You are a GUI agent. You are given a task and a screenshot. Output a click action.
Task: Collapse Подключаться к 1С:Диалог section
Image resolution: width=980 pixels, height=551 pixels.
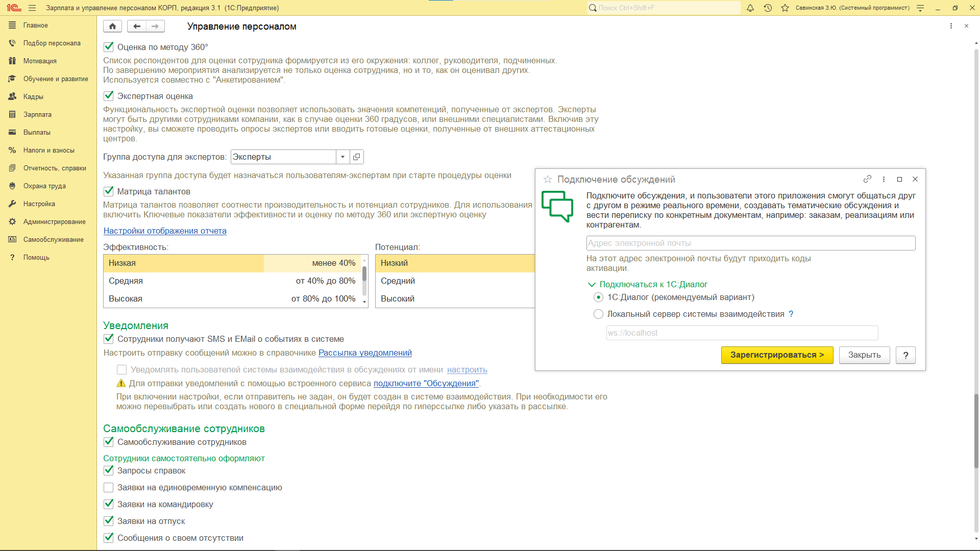pyautogui.click(x=592, y=285)
